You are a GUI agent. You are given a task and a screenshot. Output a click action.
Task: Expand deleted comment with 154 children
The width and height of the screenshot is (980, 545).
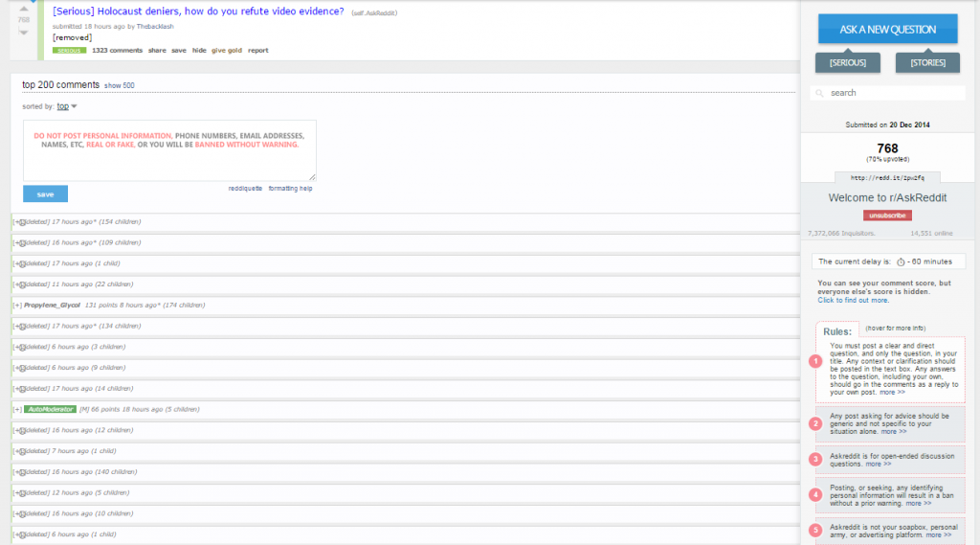point(19,222)
